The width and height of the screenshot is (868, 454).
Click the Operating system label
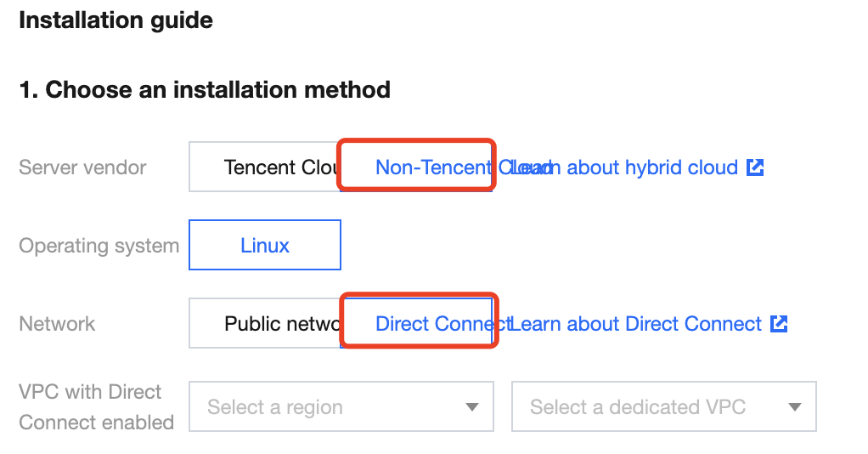99,246
